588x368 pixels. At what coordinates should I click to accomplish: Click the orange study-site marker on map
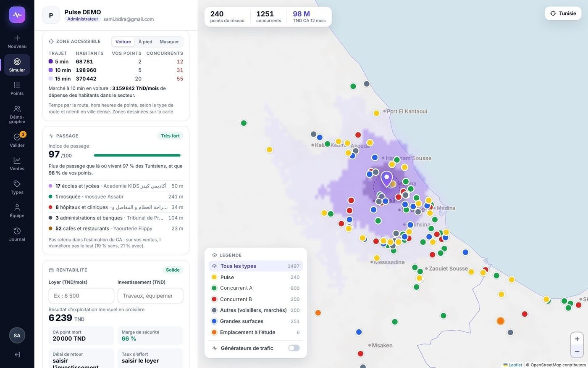pos(500,321)
